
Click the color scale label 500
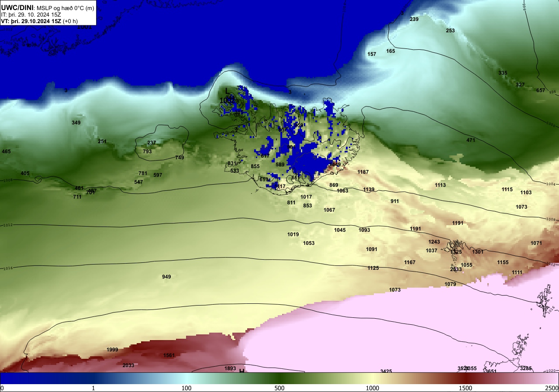pyautogui.click(x=279, y=388)
